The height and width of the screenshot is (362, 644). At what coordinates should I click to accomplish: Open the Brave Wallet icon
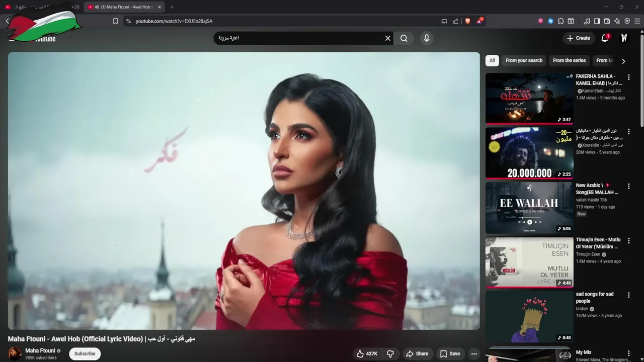607,21
